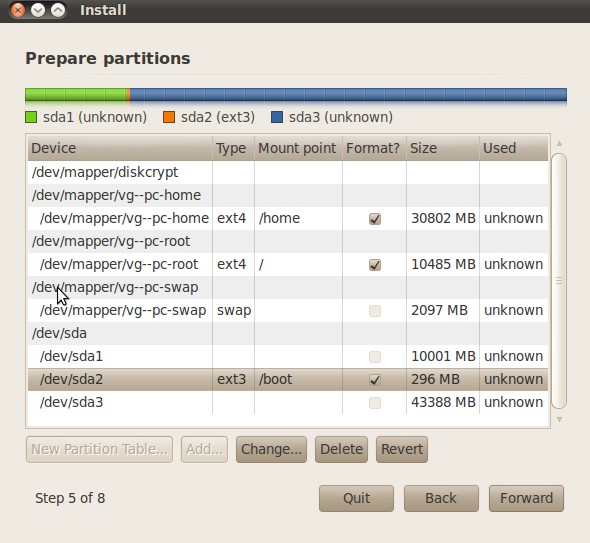The width and height of the screenshot is (590, 543).
Task: Select green sda1 segment in partition bar
Action: [x=76, y=95]
